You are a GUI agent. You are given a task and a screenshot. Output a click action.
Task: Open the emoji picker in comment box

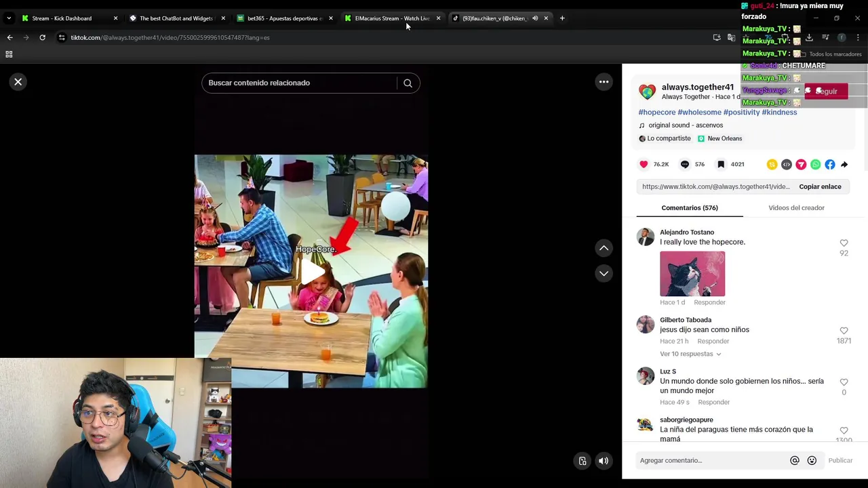pyautogui.click(x=812, y=461)
